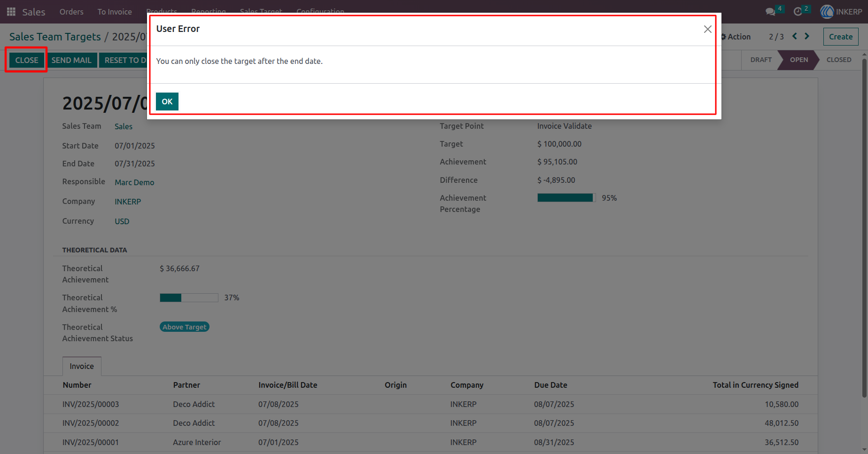Viewport: 868px width, 454px height.
Task: Click Azure Interior partner cell
Action: click(197, 442)
